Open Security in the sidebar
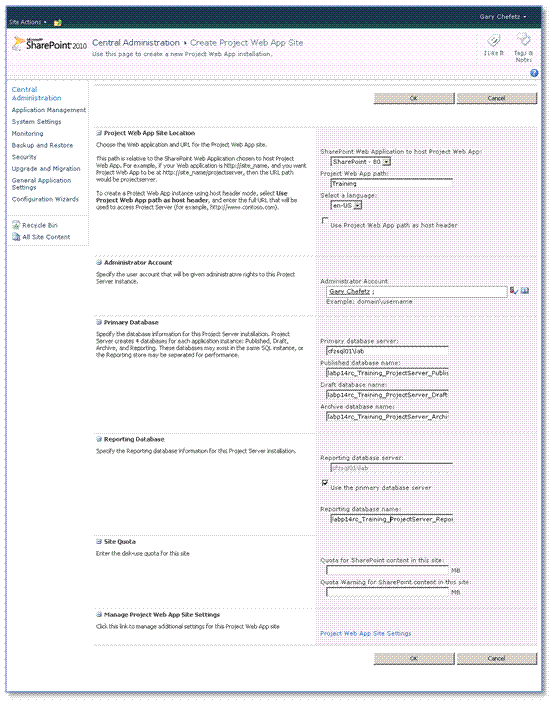Image resolution: width=553 pixels, height=703 pixels. pyautogui.click(x=24, y=157)
